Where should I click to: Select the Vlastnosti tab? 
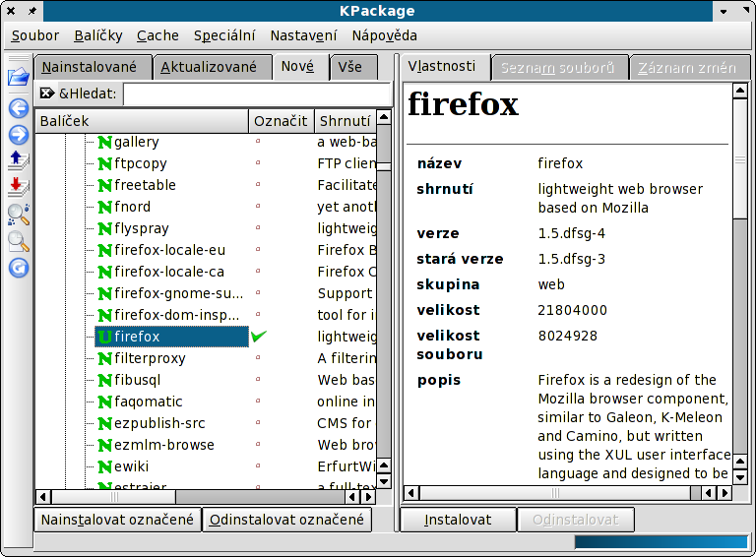tap(446, 67)
